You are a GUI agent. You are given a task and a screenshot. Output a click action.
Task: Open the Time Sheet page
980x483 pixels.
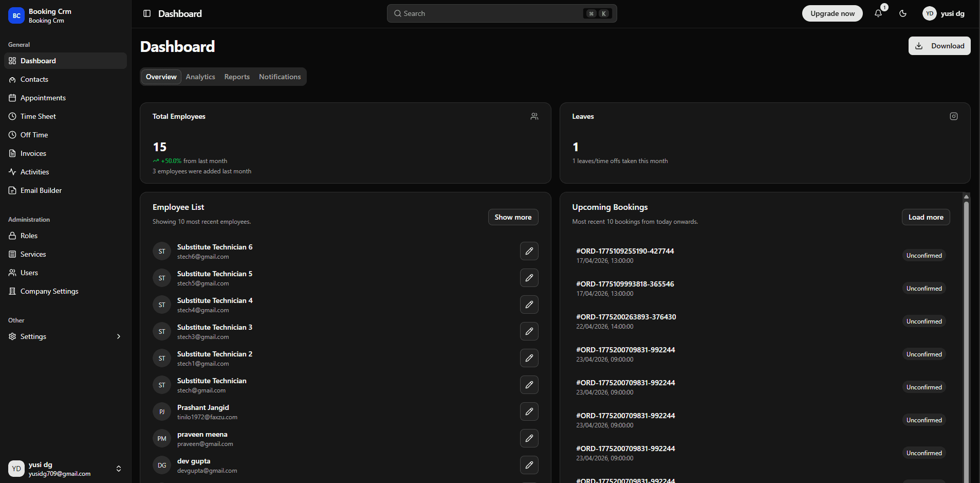(65, 116)
